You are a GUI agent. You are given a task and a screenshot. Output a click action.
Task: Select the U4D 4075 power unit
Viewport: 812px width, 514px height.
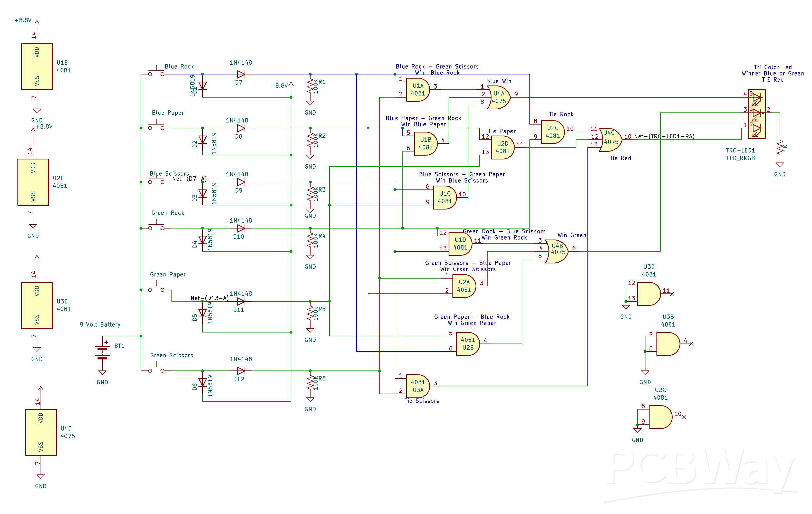click(41, 433)
